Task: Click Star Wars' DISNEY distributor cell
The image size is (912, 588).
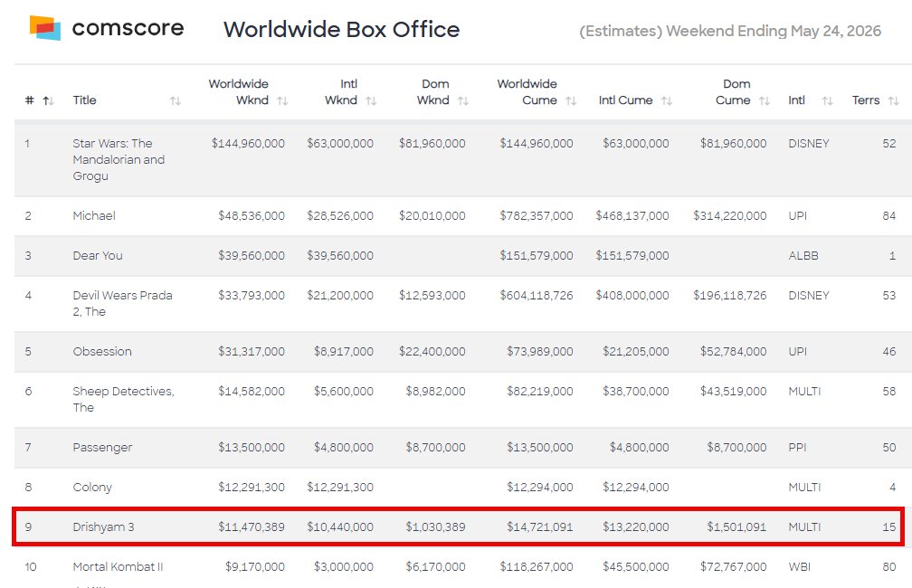Action: point(809,143)
